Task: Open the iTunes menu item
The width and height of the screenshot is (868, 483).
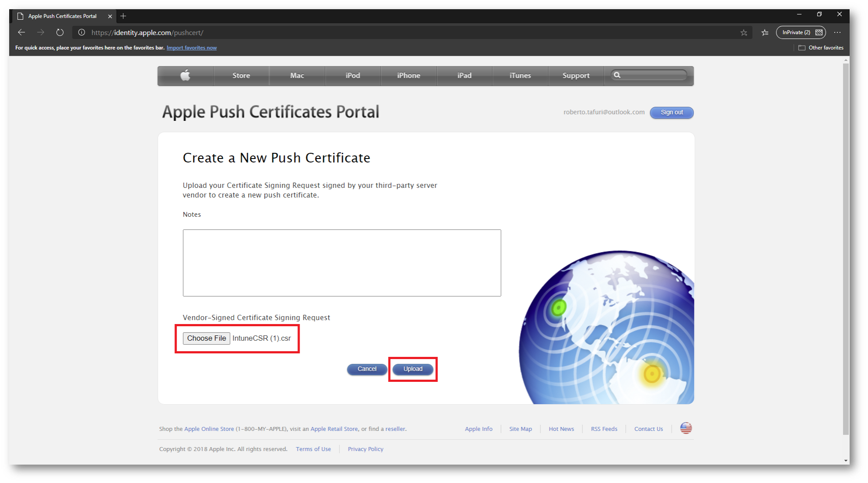Action: pyautogui.click(x=520, y=75)
